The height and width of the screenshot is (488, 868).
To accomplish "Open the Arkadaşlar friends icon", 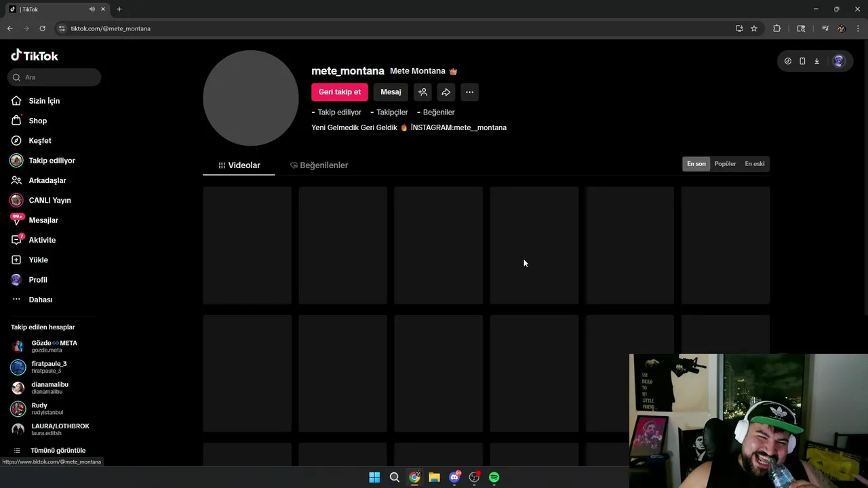I will pyautogui.click(x=16, y=180).
